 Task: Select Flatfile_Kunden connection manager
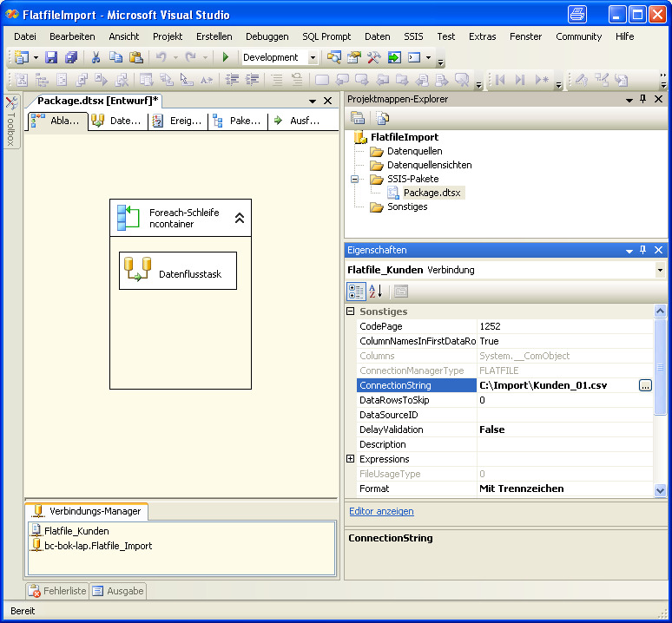76,531
